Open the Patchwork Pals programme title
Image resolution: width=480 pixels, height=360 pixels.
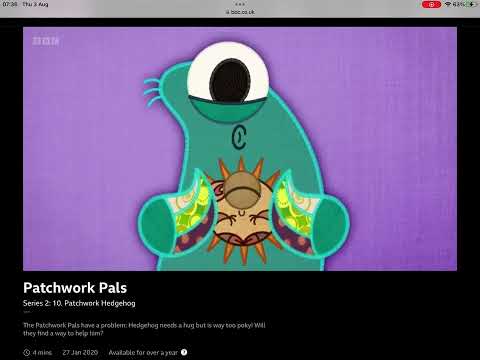[x=75, y=288]
